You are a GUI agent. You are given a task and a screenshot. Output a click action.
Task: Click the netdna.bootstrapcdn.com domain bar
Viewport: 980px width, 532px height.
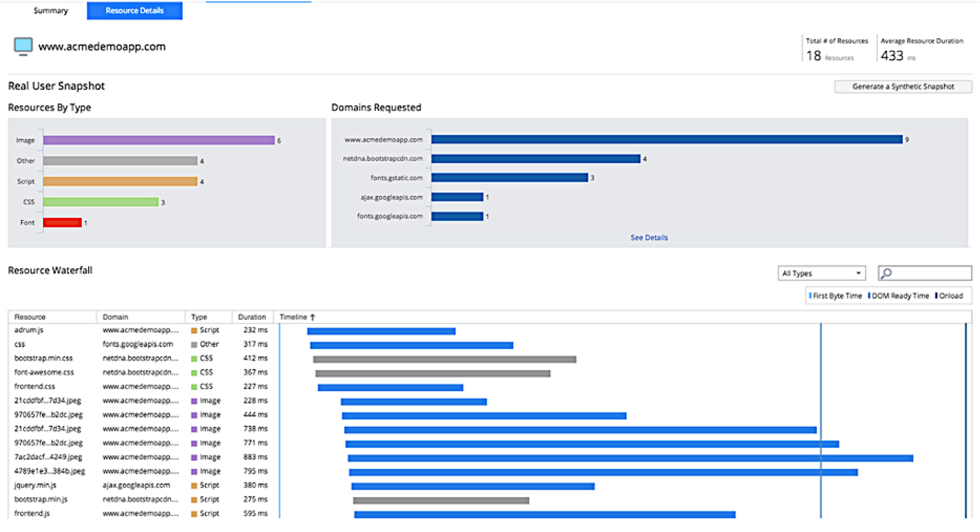click(536, 159)
